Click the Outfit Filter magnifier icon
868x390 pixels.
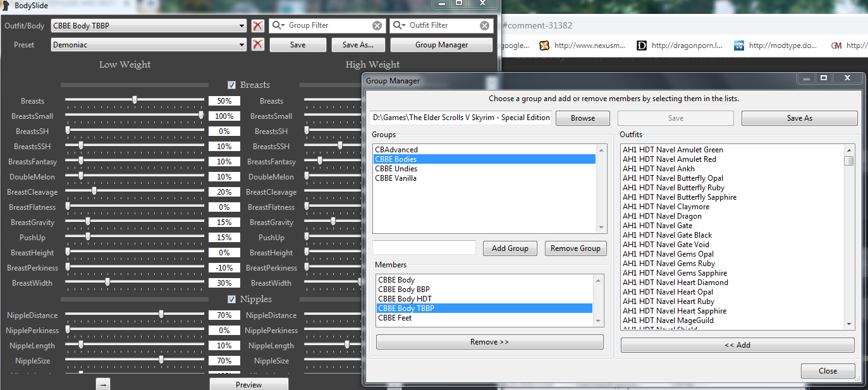click(x=398, y=26)
